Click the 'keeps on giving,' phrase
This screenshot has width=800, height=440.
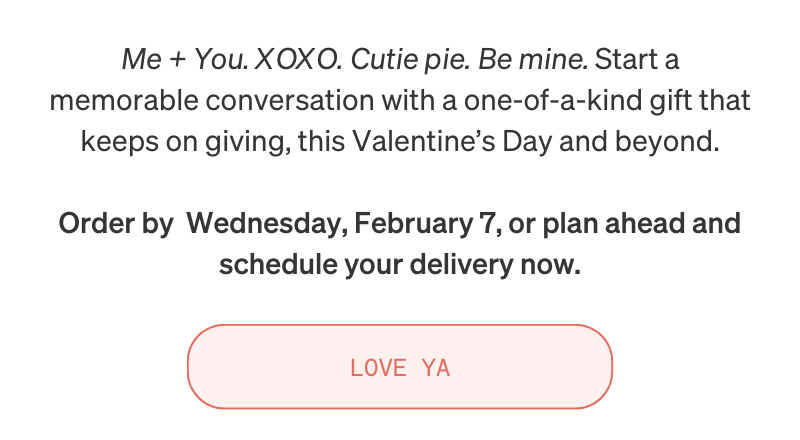[186, 141]
